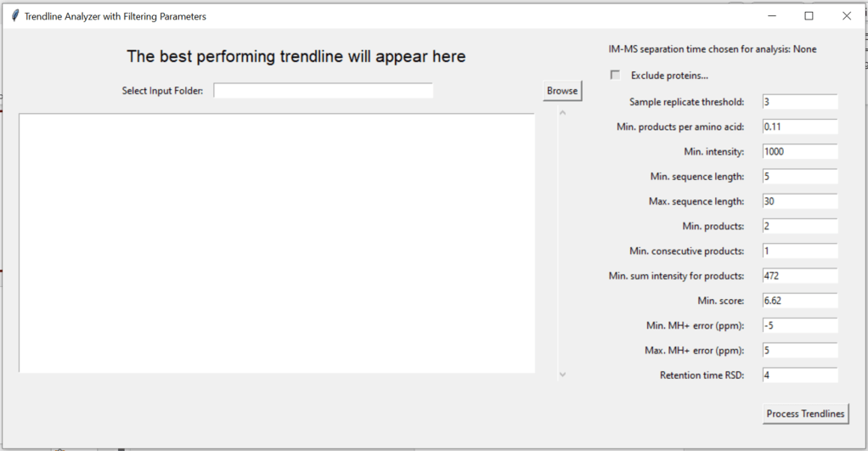868x451 pixels.
Task: Click the Min. MH+ error field
Action: point(799,325)
